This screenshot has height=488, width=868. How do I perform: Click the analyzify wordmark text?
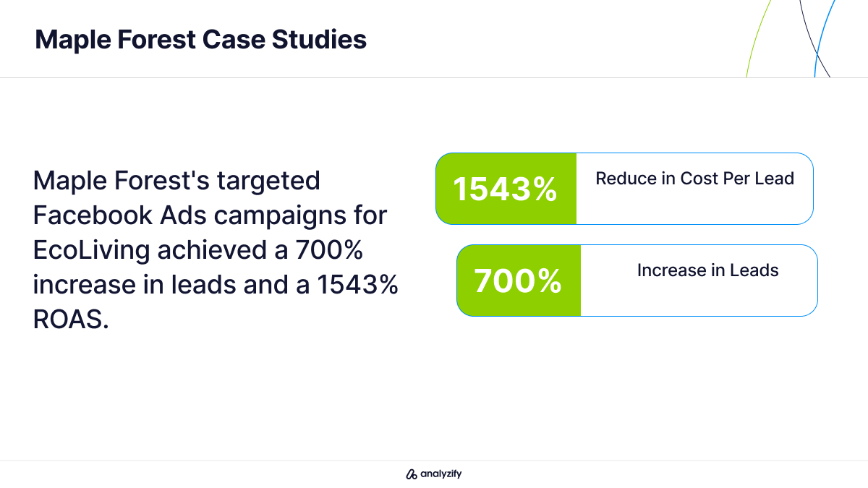pos(441,474)
